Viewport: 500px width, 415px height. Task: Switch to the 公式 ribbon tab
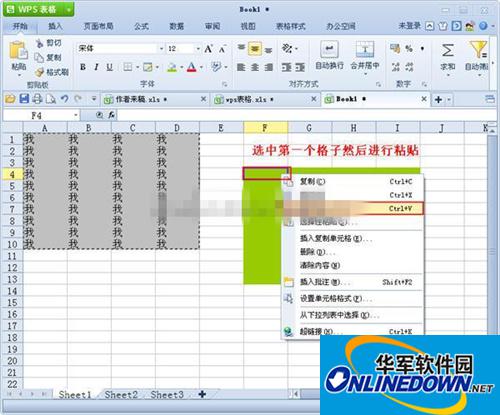point(141,26)
